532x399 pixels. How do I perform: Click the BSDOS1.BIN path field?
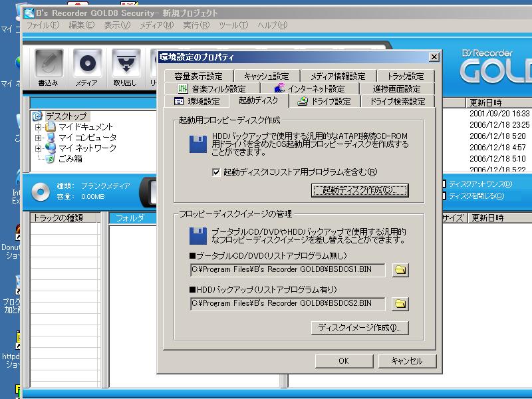(x=288, y=270)
